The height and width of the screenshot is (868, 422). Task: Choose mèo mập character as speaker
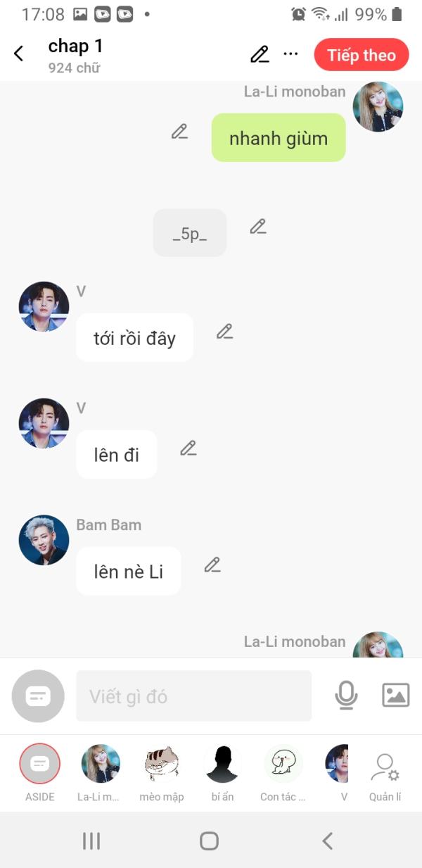[x=161, y=772]
